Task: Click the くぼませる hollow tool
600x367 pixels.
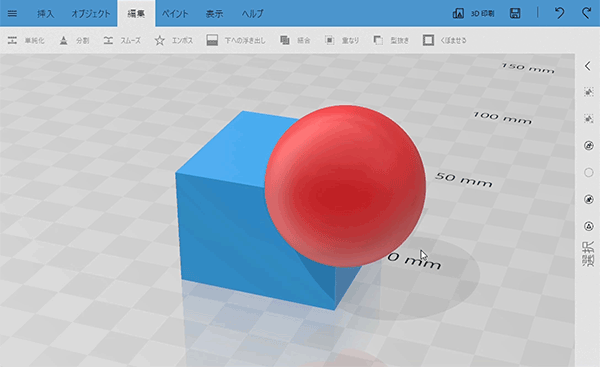Action: click(x=445, y=40)
